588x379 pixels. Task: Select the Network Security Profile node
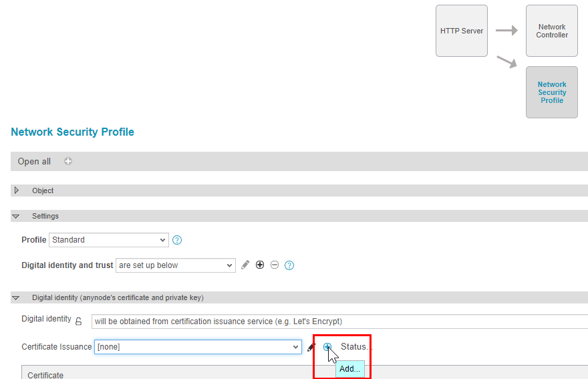tap(551, 92)
